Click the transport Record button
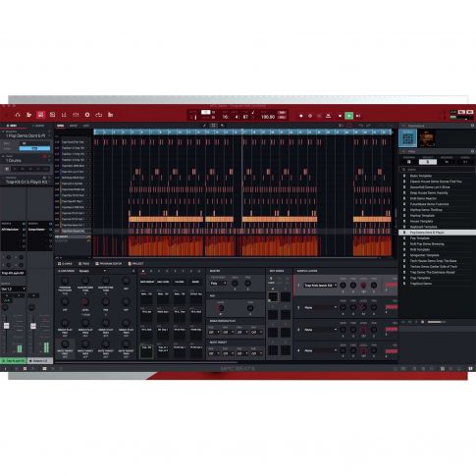 [x=301, y=116]
